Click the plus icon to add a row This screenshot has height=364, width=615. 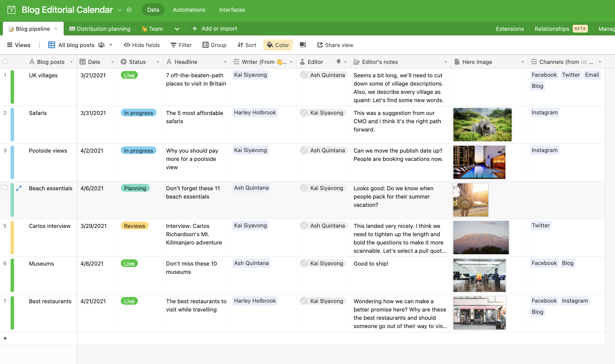click(5, 338)
